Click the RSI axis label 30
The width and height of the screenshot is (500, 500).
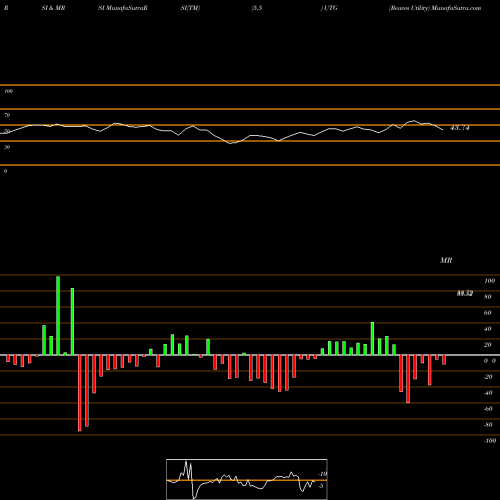pos(7,147)
